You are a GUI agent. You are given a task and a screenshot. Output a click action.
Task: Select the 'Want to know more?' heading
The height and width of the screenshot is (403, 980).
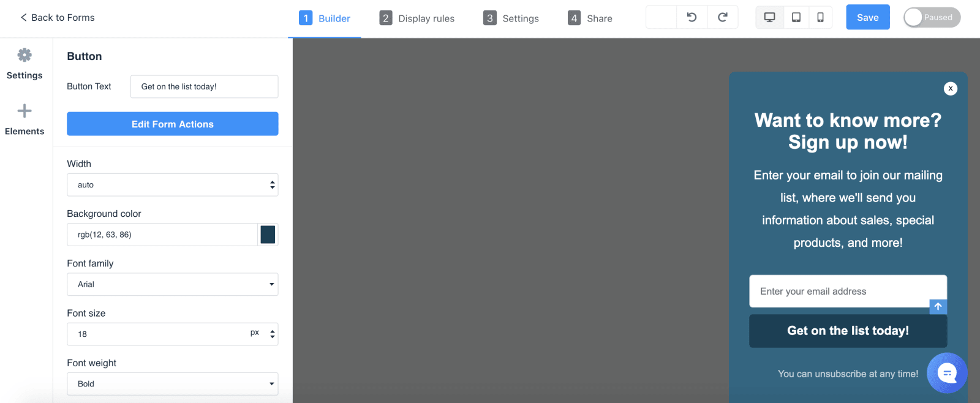848,131
